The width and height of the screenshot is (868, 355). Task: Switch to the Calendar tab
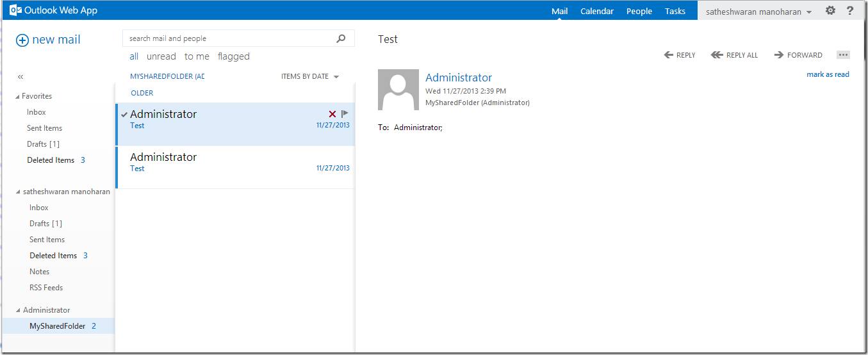597,11
